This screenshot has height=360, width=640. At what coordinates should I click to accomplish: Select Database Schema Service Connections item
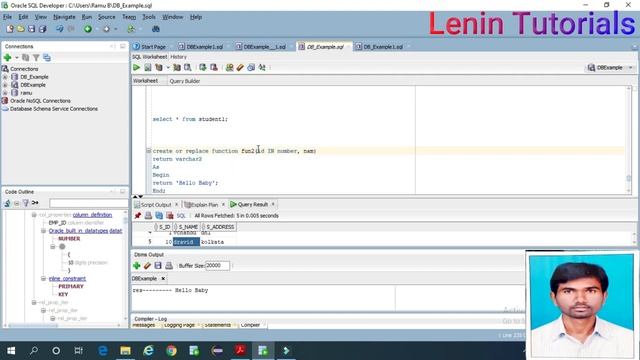click(54, 109)
